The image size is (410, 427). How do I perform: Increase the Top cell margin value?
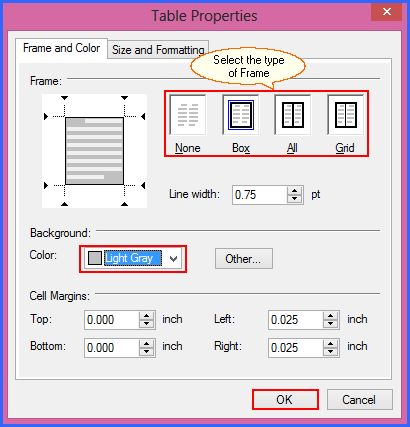(147, 316)
